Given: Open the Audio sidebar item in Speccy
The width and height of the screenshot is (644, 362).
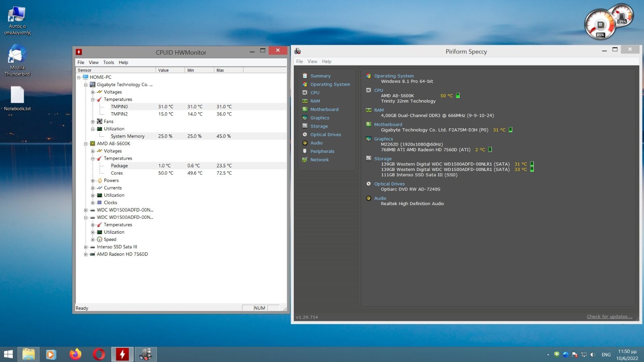Looking at the screenshot, I should click(316, 143).
